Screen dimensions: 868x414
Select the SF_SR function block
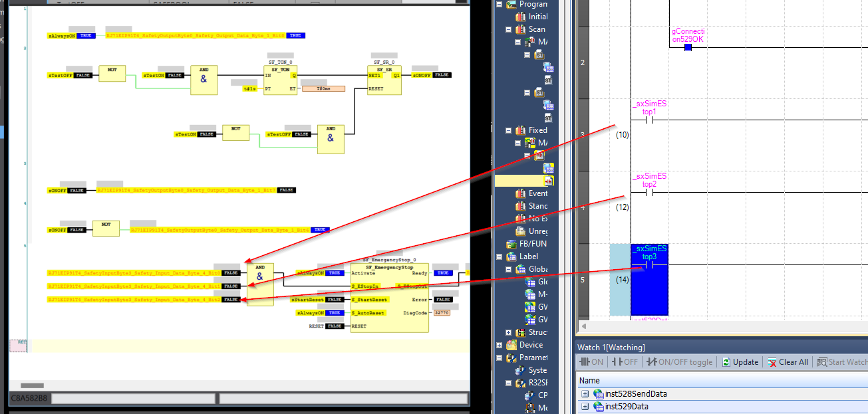[x=384, y=80]
